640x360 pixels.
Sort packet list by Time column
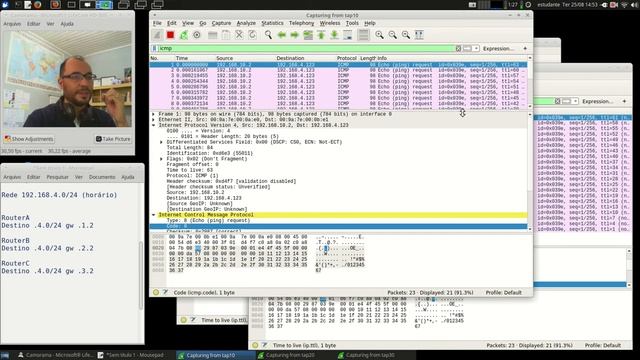point(182,58)
